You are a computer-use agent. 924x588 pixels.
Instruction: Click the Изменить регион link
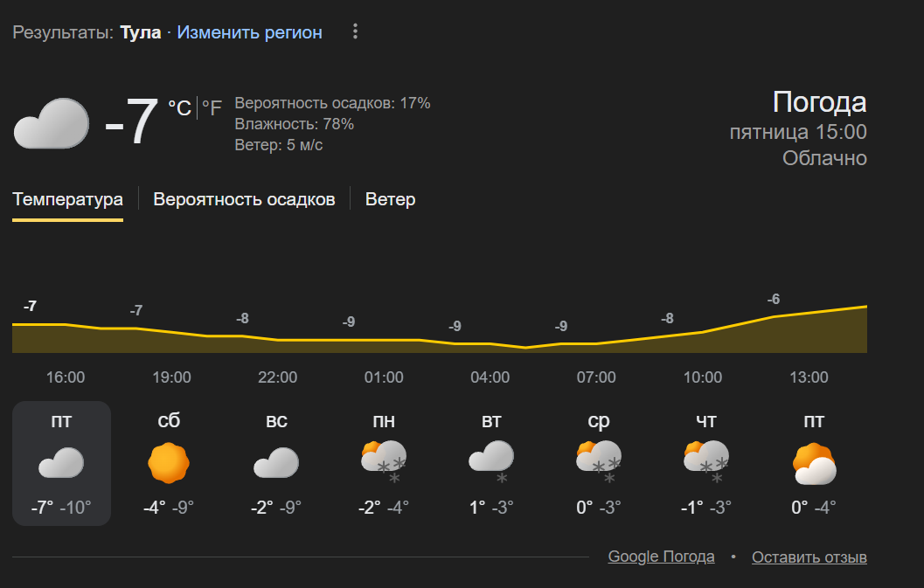[x=250, y=32]
